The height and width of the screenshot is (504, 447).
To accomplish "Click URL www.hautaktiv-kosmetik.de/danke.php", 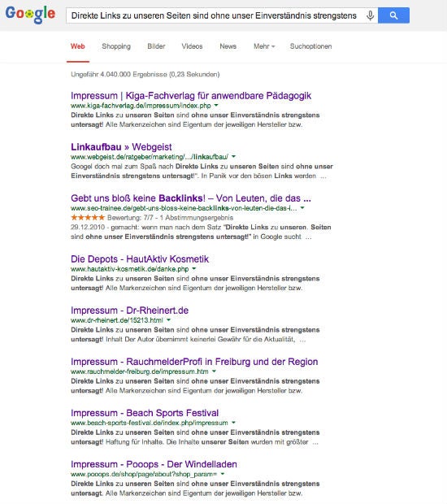I will pyautogui.click(x=129, y=269).
